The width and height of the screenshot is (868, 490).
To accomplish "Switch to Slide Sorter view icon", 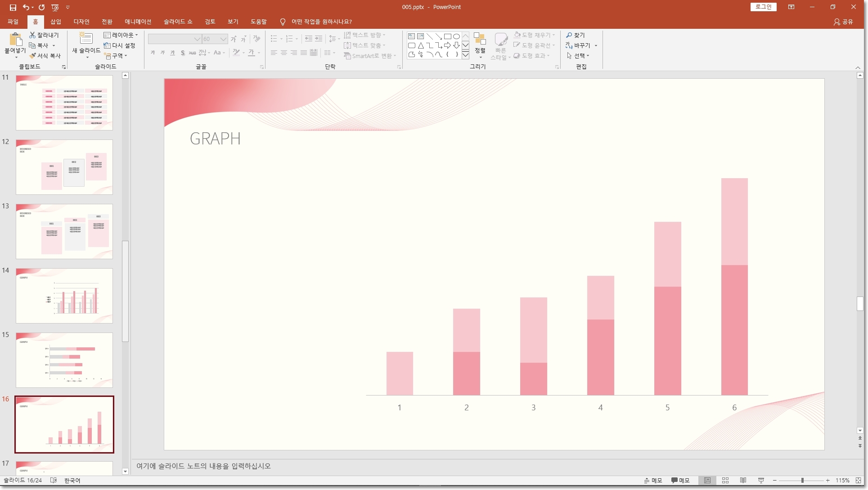I will point(725,481).
